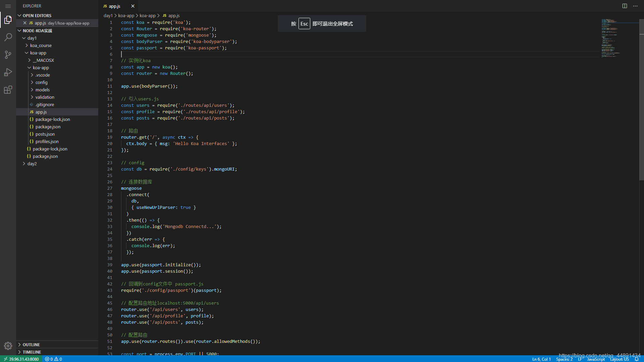The height and width of the screenshot is (362, 644).
Task: Open the editor More Actions menu
Action: click(635, 6)
